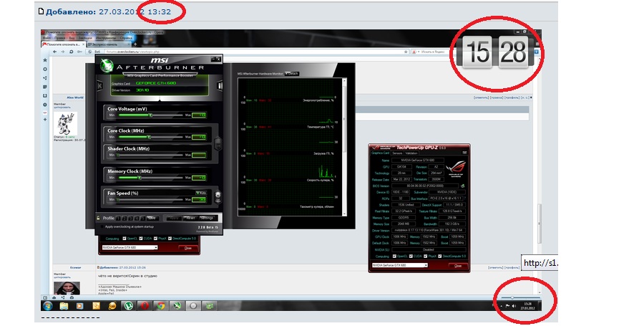Viewport: 644px width, 326px height.
Task: Click the Opera address bar
Action: (249, 52)
